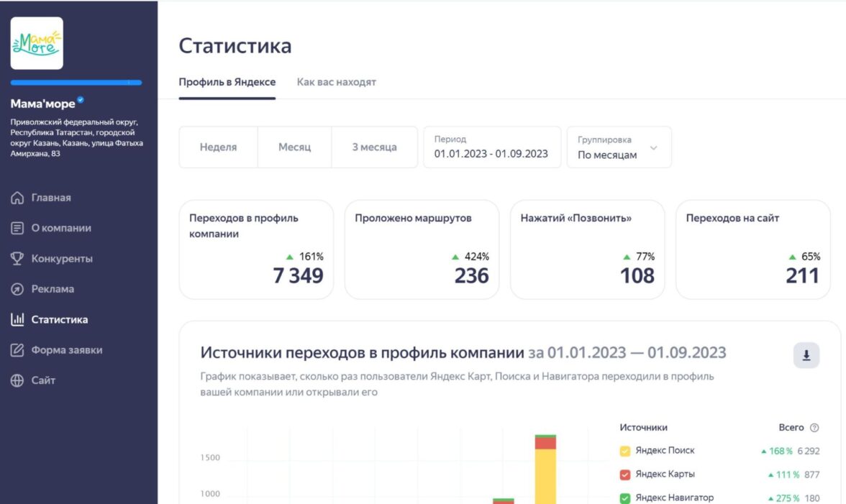Select the 3 месяца period button

[374, 147]
